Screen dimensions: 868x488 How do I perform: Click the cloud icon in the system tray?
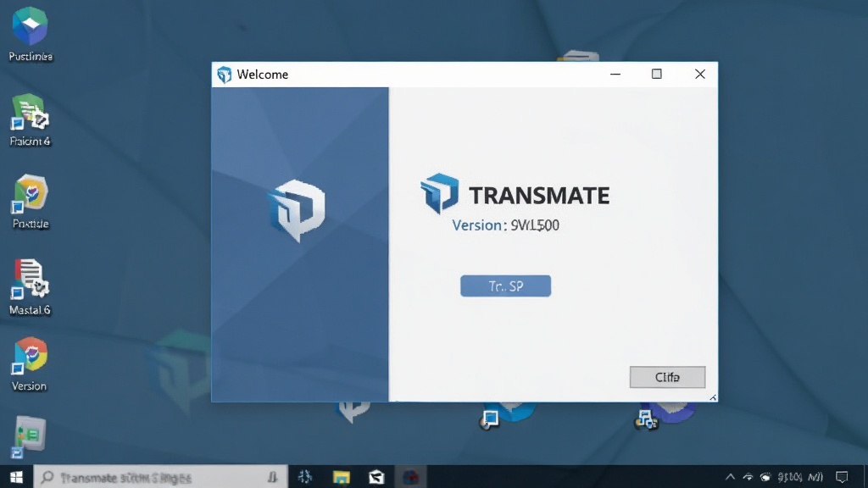pos(765,477)
